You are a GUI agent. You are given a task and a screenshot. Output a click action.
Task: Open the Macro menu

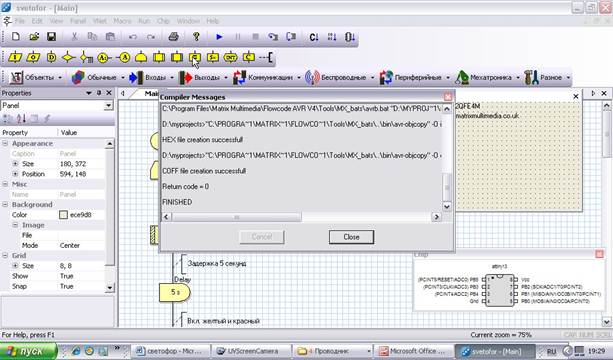click(x=122, y=21)
